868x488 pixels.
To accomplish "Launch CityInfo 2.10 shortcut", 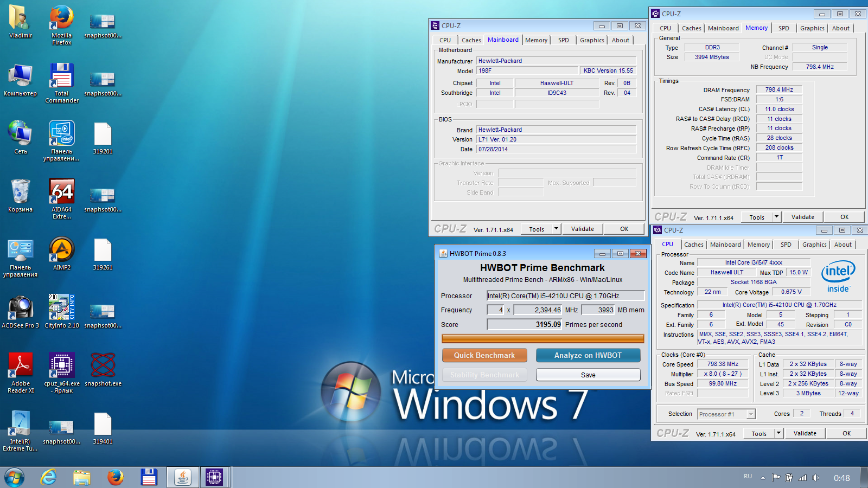I will coord(61,312).
